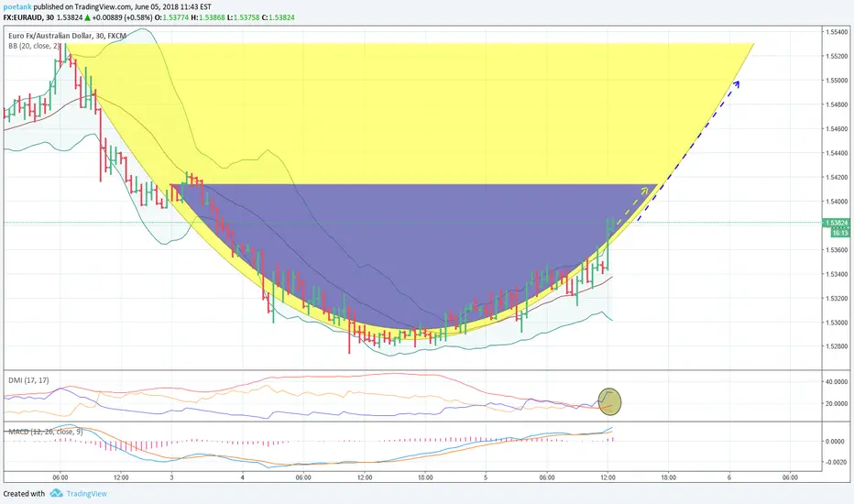Click the Created with caption text
The width and height of the screenshot is (854, 504).
pyautogui.click(x=24, y=494)
